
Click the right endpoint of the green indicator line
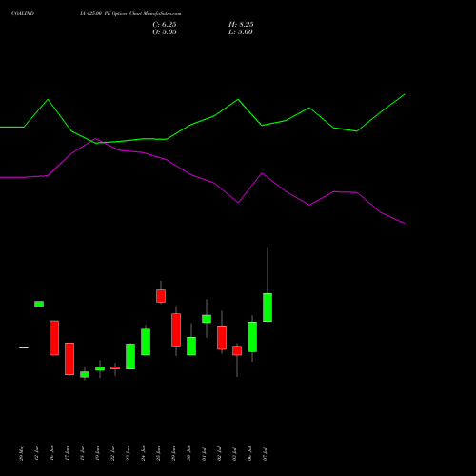click(x=405, y=94)
